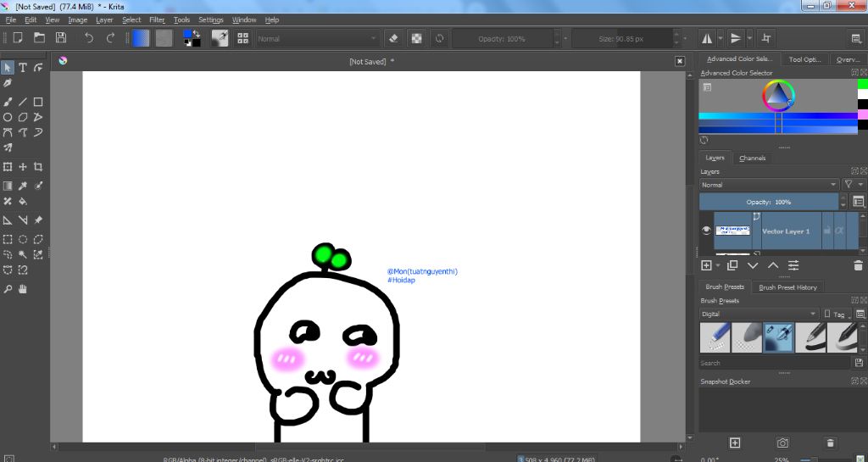The height and width of the screenshot is (462, 868).
Task: Open the Tag button in Brush Presets
Action: pyautogui.click(x=835, y=314)
